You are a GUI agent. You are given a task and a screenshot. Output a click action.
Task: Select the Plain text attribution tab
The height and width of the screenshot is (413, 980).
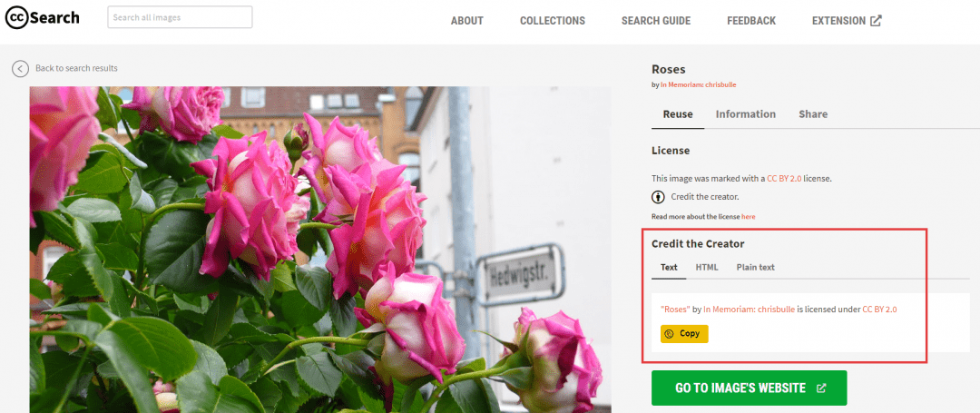[755, 267]
